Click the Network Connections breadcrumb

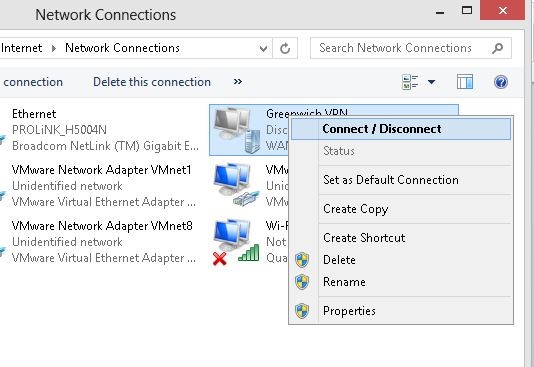point(122,48)
